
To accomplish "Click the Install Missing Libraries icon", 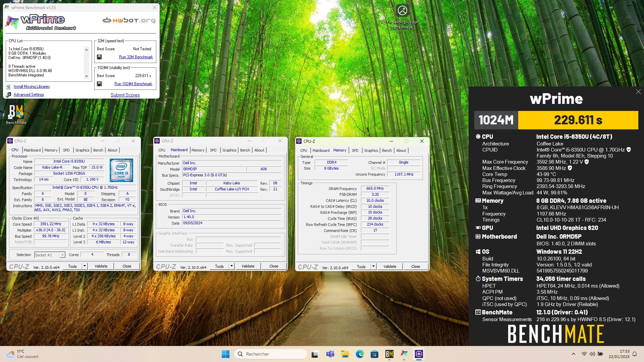I will tap(8, 87).
